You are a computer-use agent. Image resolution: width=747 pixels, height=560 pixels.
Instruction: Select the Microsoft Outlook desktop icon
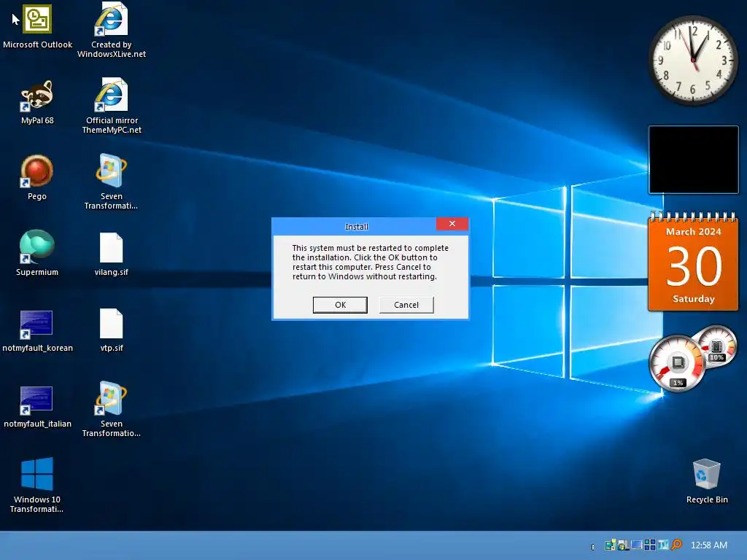tap(37, 26)
